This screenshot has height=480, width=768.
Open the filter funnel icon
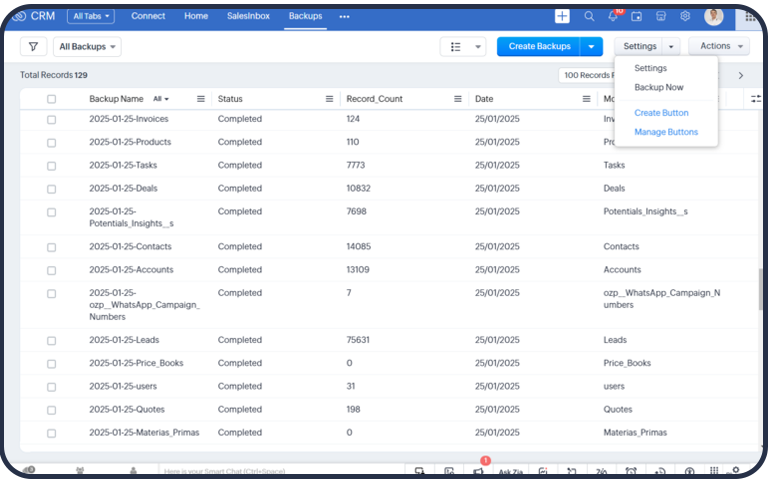[x=33, y=47]
